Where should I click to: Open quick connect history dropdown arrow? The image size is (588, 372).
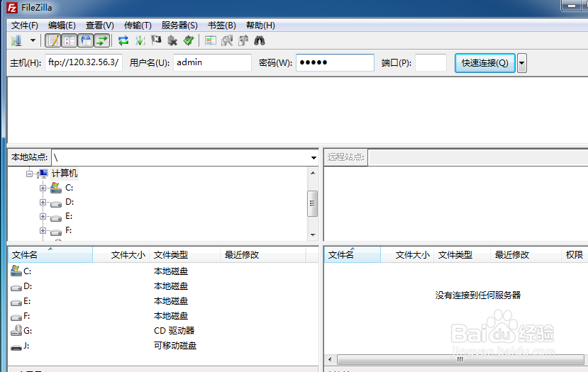521,63
